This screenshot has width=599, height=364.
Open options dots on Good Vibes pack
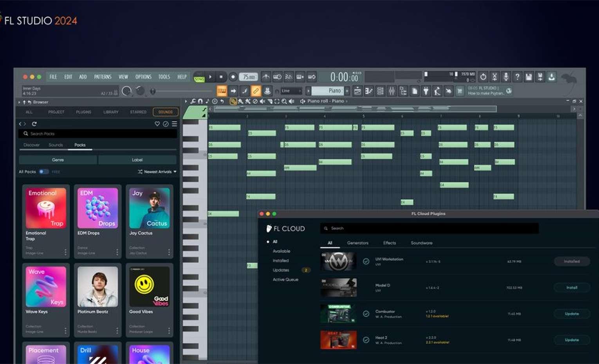point(169,331)
